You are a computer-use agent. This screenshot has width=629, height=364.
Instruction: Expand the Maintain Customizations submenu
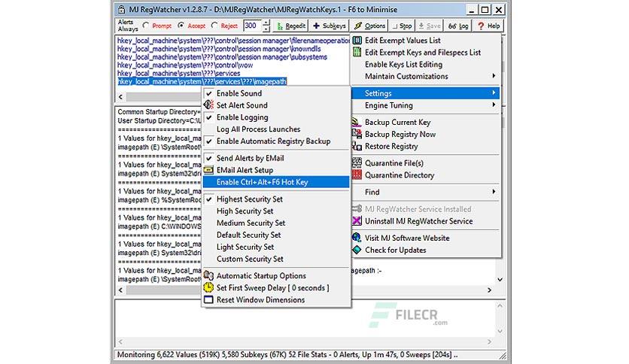426,76
